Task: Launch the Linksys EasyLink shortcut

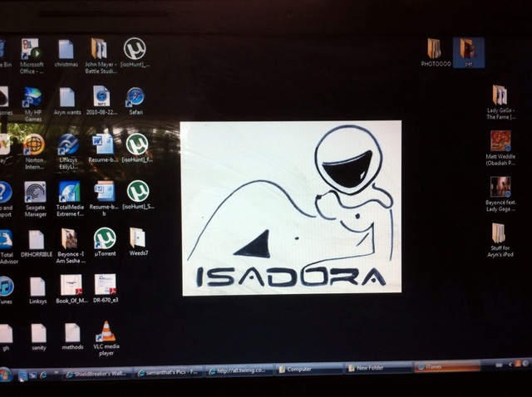Action: pyautogui.click(x=69, y=145)
